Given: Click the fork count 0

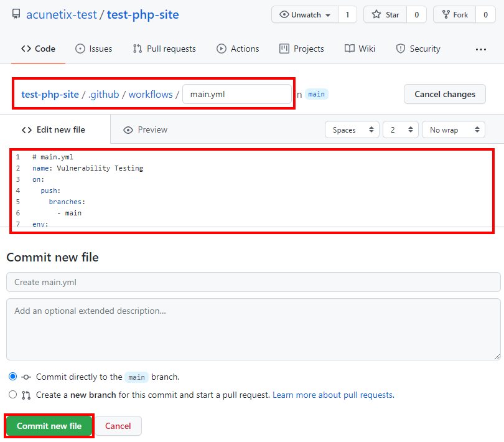Looking at the screenshot, I should [x=486, y=15].
